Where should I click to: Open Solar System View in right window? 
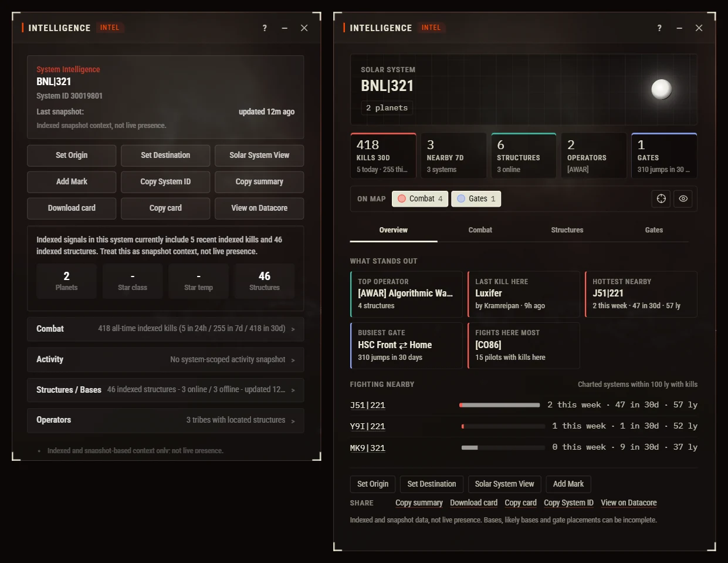pos(504,484)
